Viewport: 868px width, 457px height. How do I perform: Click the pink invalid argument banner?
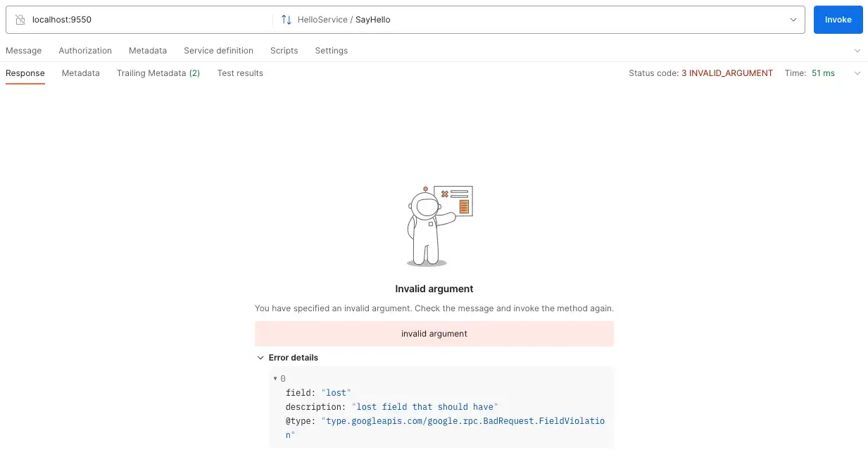434,334
